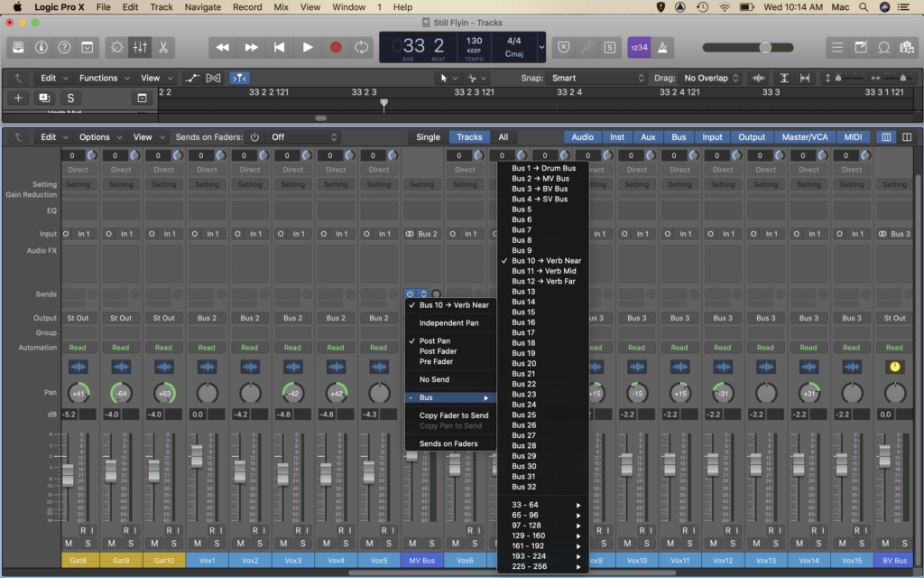Click the Count-in 1234 icon
Image resolution: width=924 pixels, height=578 pixels.
[639, 47]
